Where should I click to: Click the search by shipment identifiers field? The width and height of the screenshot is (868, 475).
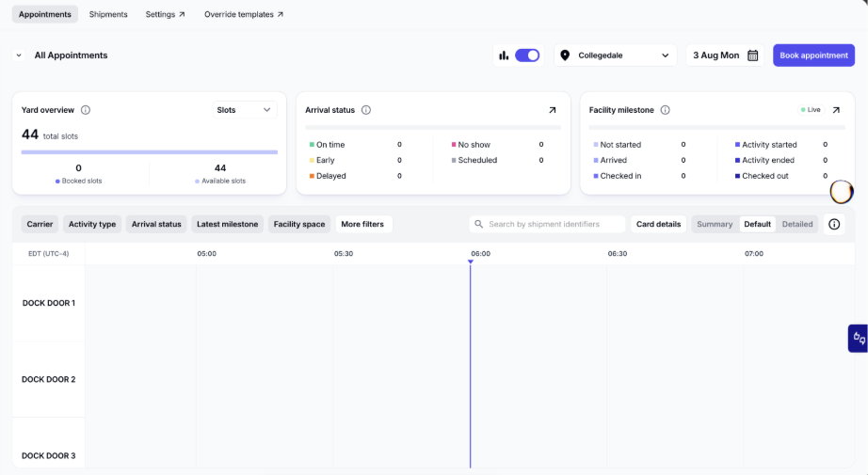pyautogui.click(x=548, y=224)
